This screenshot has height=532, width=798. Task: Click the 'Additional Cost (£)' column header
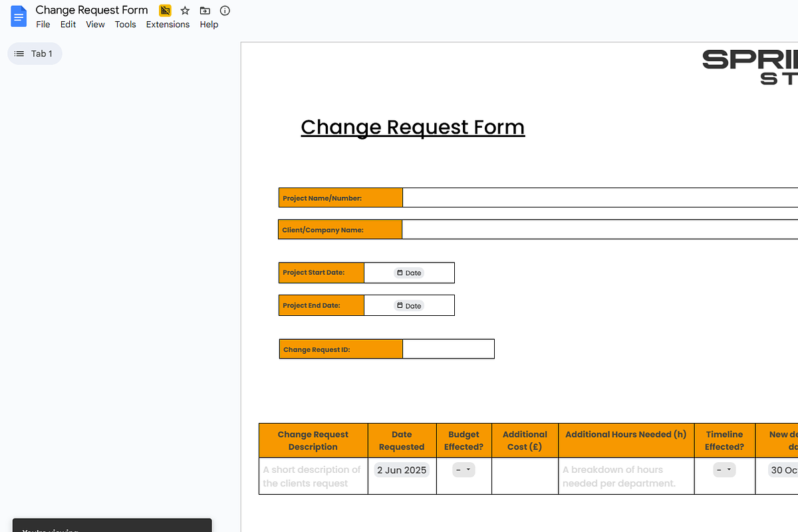click(x=525, y=440)
